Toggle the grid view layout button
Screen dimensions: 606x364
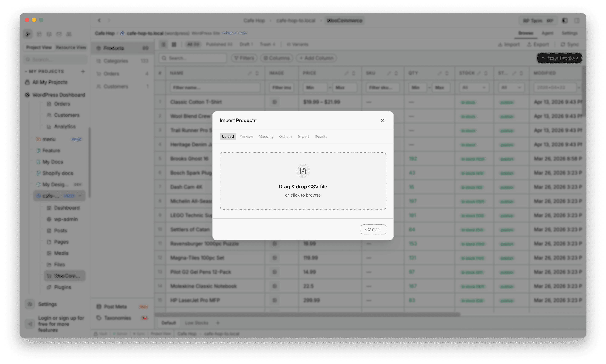point(174,44)
